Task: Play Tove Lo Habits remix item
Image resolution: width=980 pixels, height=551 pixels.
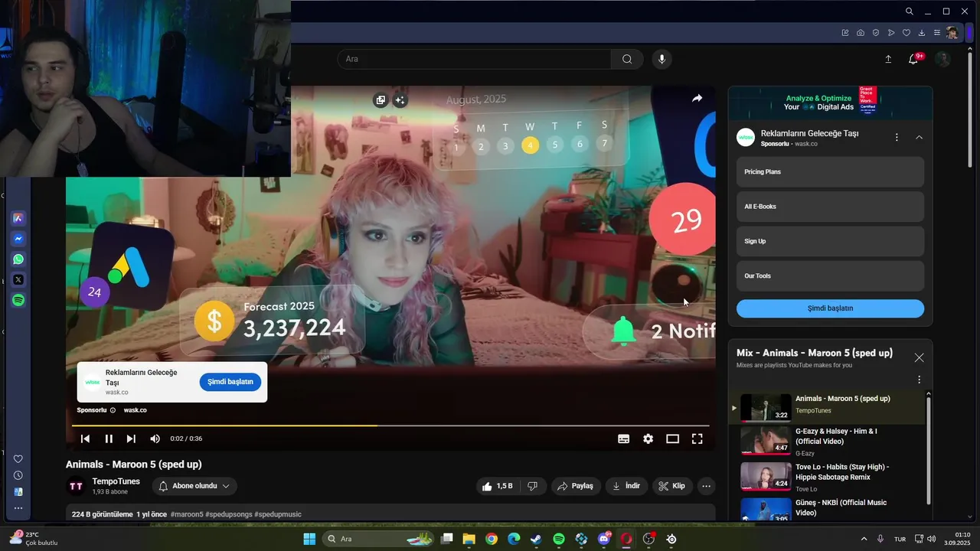Action: tap(828, 478)
